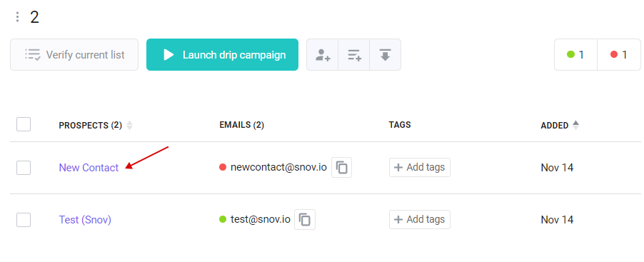Click the Launch drip campaign button

(222, 55)
